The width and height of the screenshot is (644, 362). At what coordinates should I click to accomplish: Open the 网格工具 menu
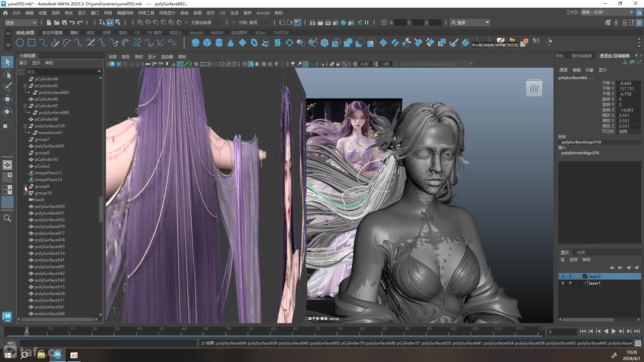click(146, 13)
